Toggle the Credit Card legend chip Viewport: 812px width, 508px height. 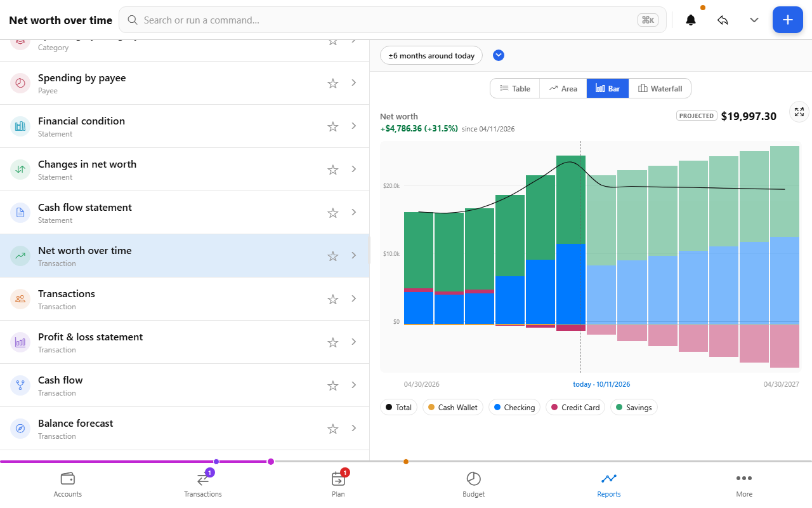[575, 407]
